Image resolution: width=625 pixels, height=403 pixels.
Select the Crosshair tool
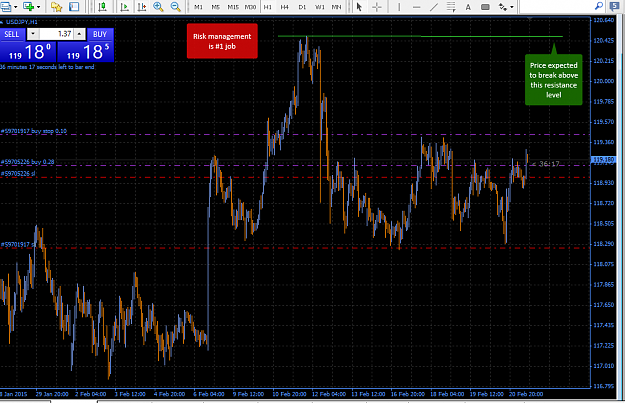point(377,6)
